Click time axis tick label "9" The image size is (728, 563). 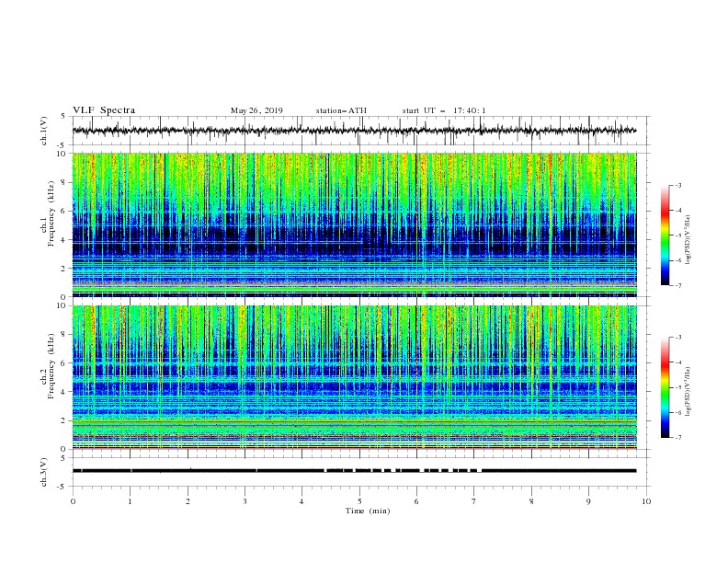tap(588, 501)
